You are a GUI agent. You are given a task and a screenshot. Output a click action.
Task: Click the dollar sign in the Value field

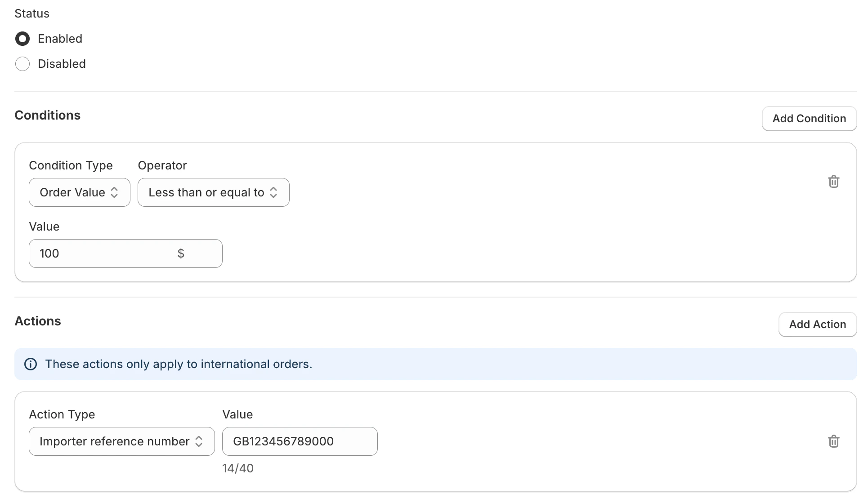[181, 253]
